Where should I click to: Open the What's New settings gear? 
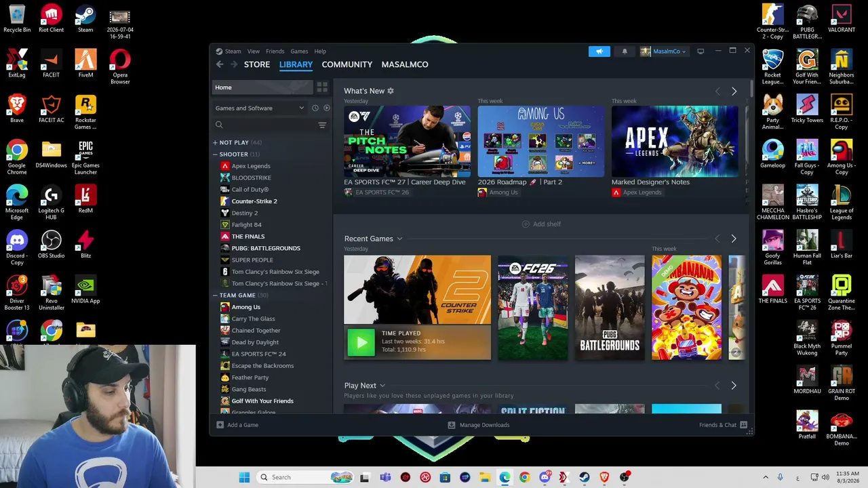click(391, 91)
